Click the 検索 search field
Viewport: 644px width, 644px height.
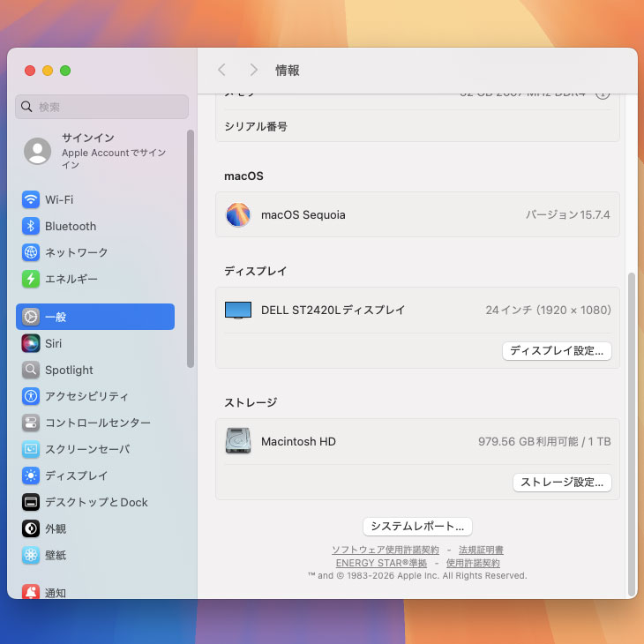102,107
